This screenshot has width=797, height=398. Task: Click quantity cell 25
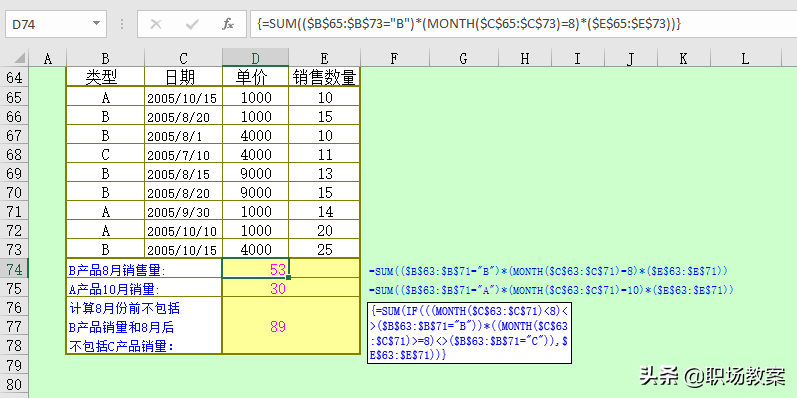tap(325, 250)
